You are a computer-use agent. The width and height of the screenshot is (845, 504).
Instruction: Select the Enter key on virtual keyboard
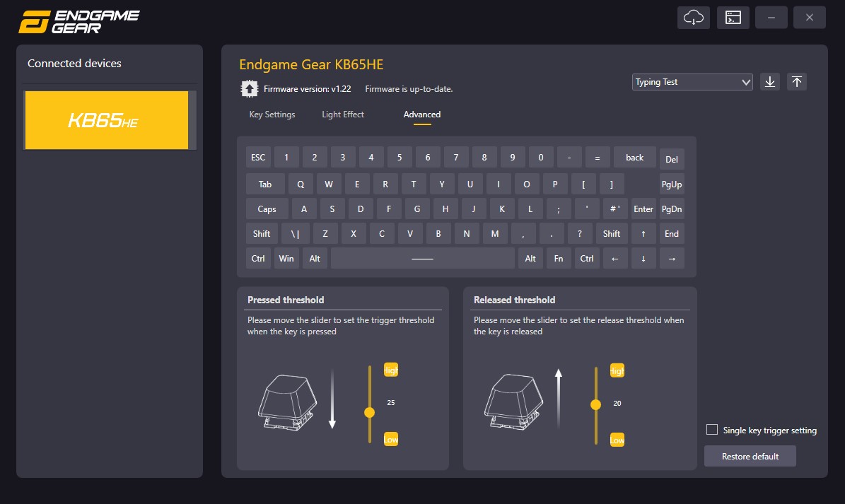pos(643,209)
